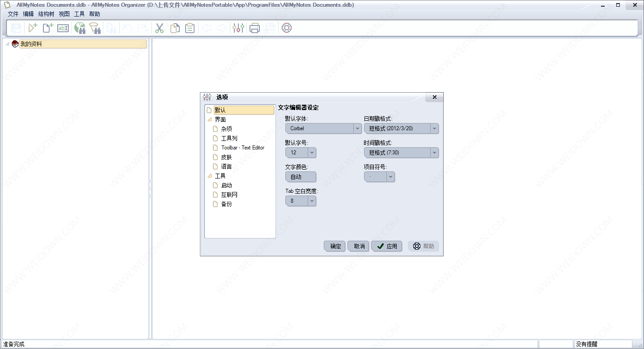The image size is (644, 349).
Task: Click the Redo toolbar icon
Action: [x=143, y=28]
